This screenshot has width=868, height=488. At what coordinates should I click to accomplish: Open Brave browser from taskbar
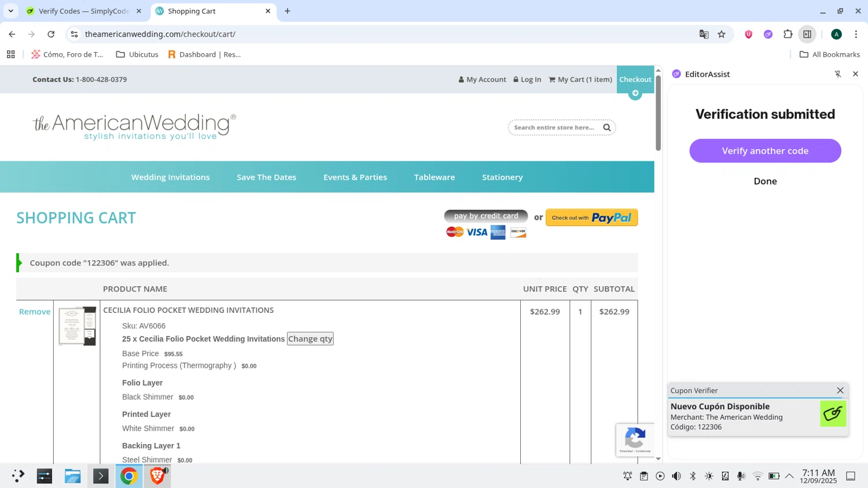click(x=157, y=476)
